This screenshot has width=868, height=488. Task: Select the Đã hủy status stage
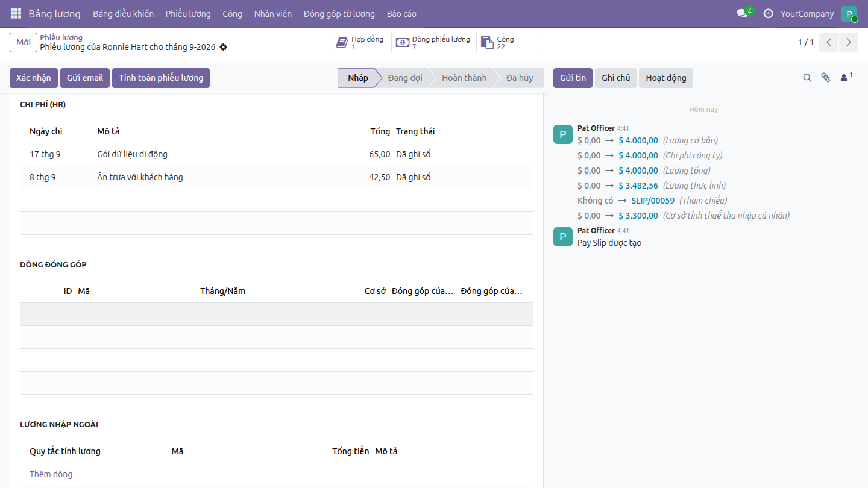pyautogui.click(x=520, y=78)
